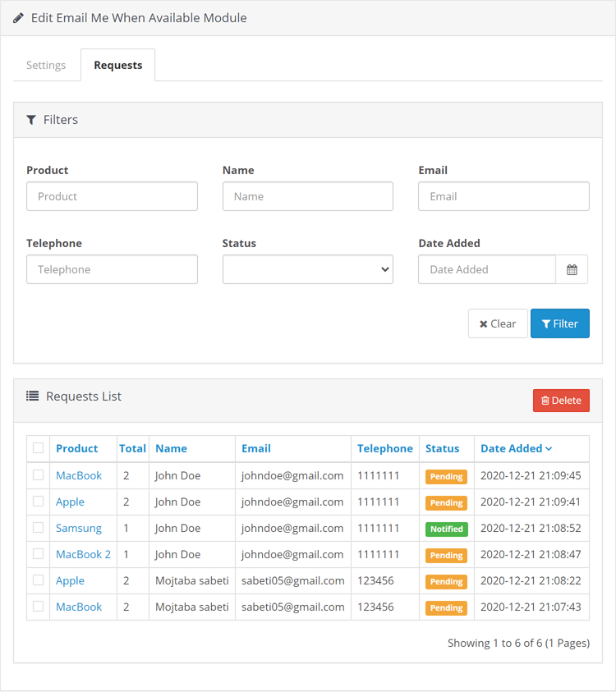Click 'Showing 1 to 6 of 6' text
The height and width of the screenshot is (692, 616).
[x=495, y=643]
